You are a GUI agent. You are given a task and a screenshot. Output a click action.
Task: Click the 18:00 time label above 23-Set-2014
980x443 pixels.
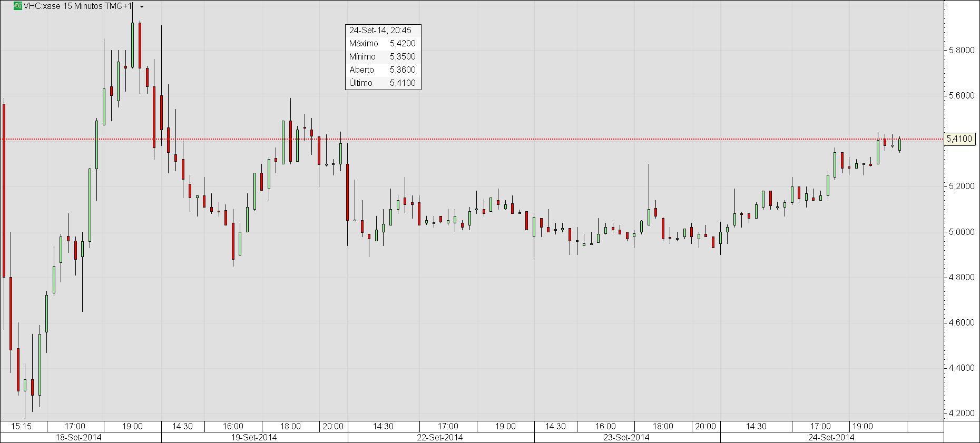pos(663,426)
